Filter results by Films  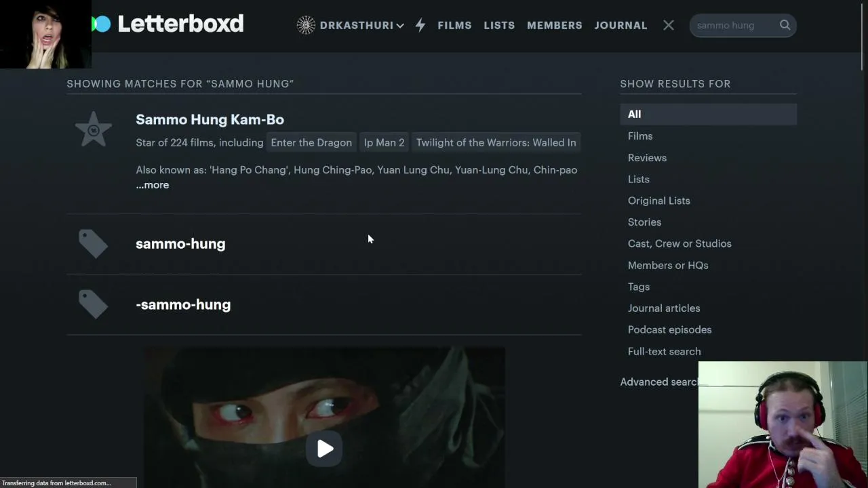(x=640, y=136)
